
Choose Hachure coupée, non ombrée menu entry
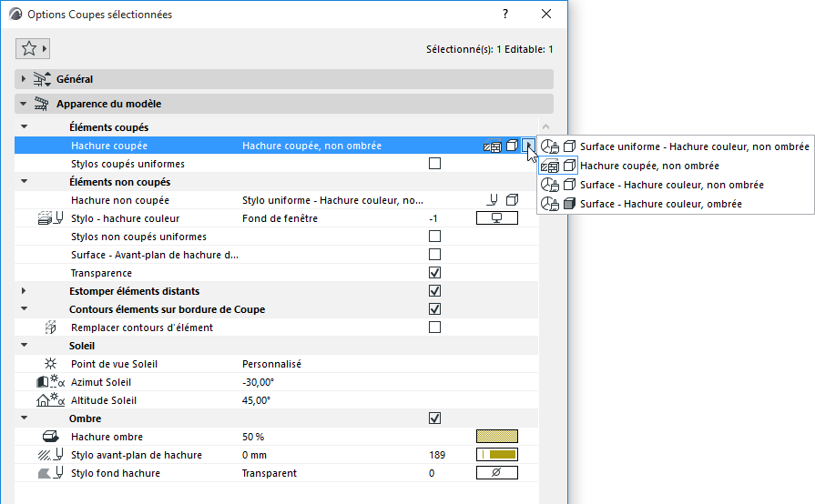(x=675, y=166)
